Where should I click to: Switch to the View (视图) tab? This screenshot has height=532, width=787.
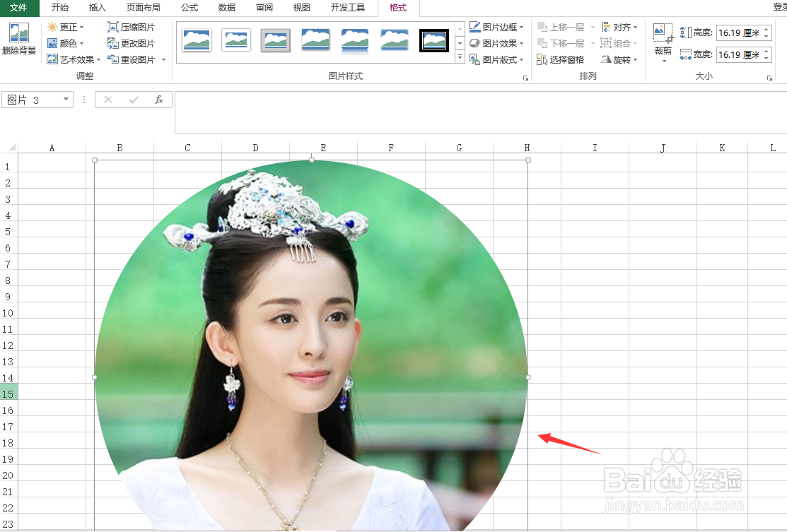point(301,8)
